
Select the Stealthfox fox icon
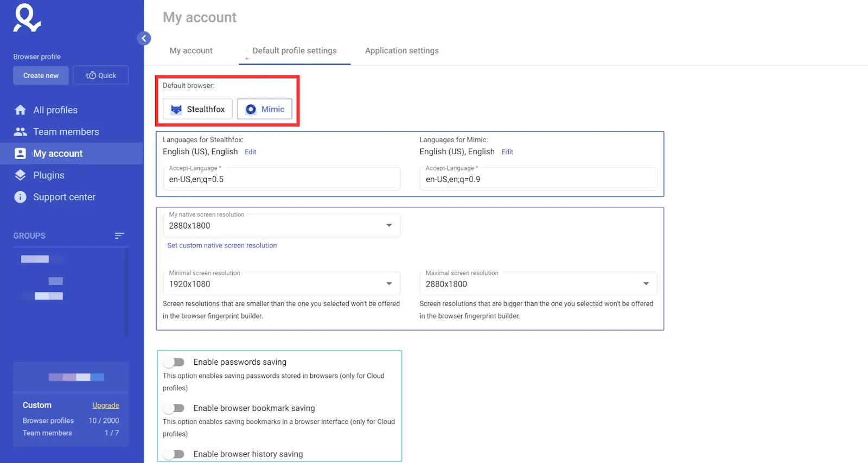click(x=176, y=109)
